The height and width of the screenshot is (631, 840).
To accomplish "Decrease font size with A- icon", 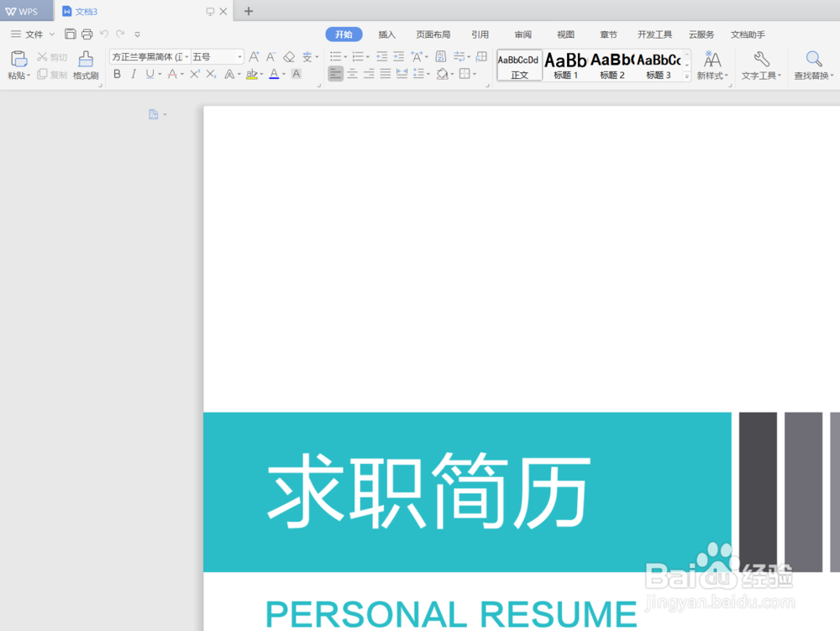I will point(271,56).
